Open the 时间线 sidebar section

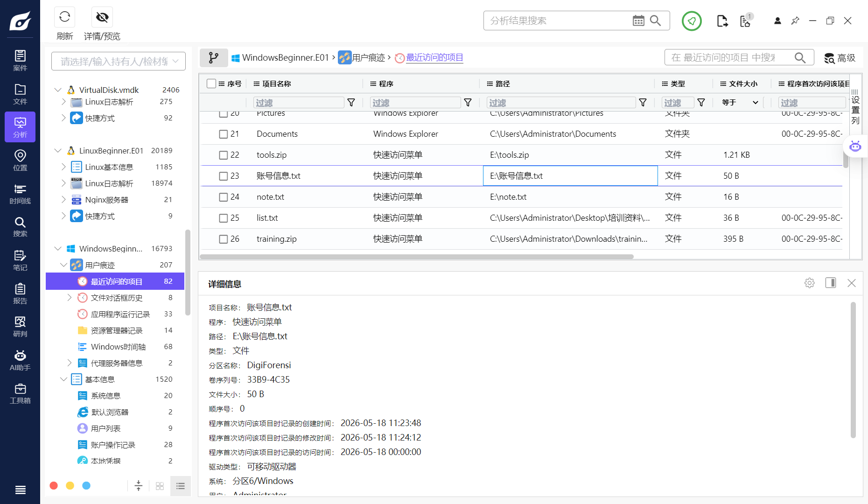click(x=20, y=194)
